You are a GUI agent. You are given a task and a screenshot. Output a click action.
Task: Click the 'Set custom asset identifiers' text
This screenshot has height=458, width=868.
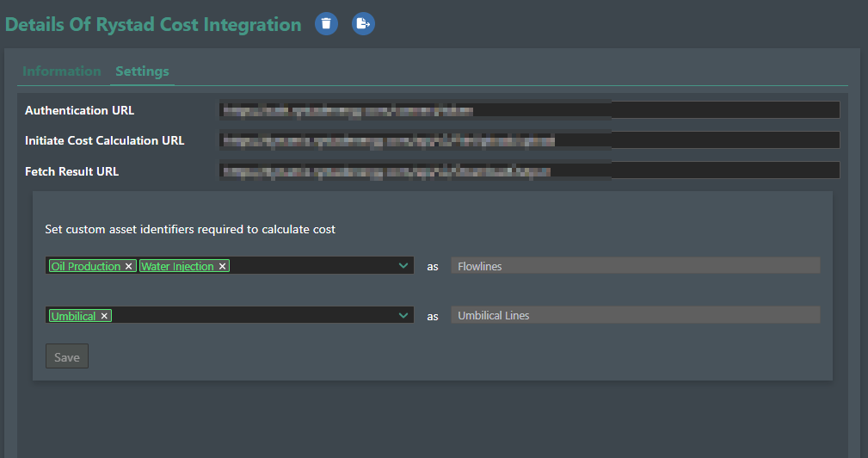tap(190, 229)
